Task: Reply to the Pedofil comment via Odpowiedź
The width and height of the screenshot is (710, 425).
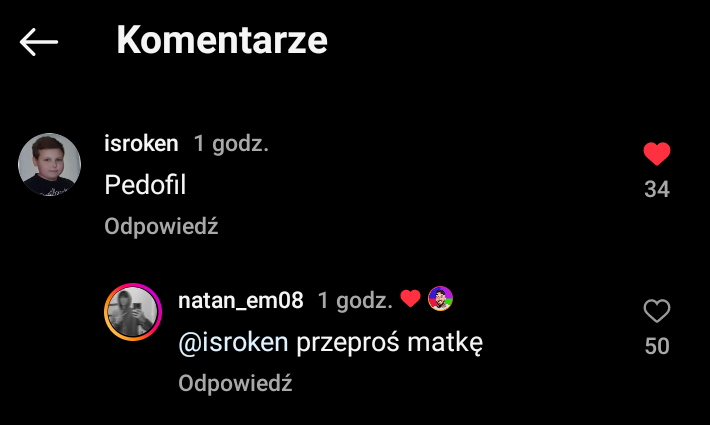Action: pos(161,226)
